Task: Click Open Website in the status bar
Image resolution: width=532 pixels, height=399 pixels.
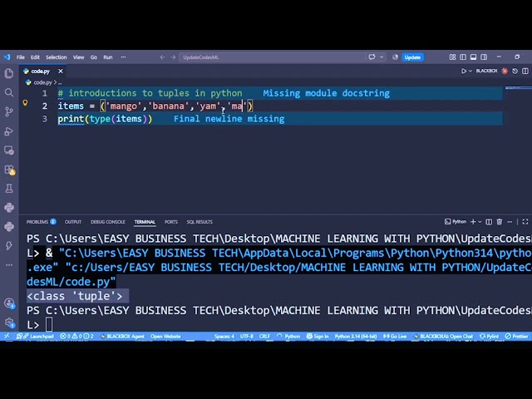Action: (165, 336)
